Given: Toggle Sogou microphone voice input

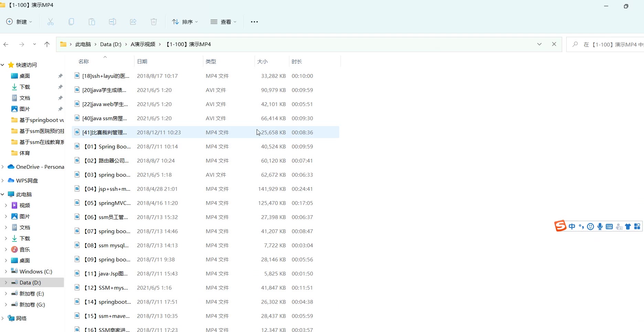Looking at the screenshot, I should click(x=600, y=226).
